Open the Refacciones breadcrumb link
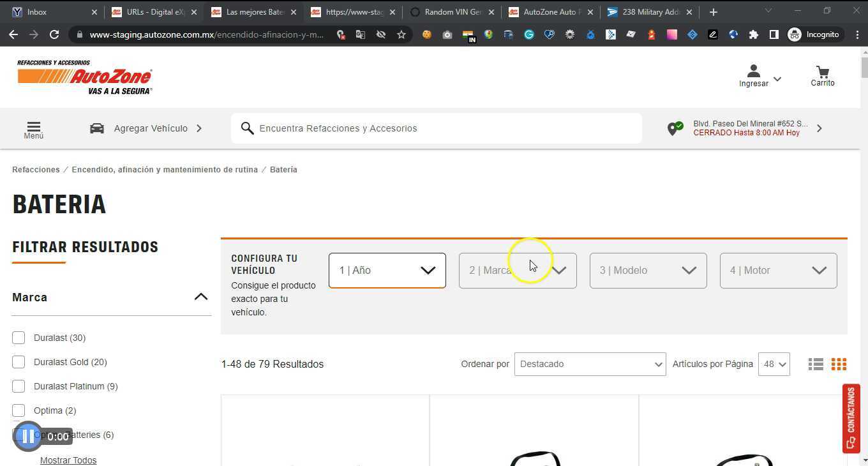This screenshot has width=868, height=466. [36, 169]
